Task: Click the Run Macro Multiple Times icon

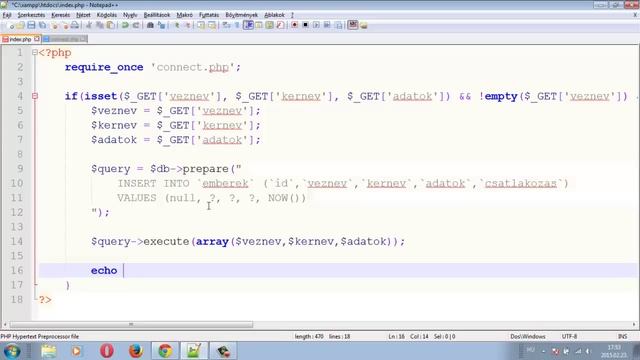Action: point(327,25)
